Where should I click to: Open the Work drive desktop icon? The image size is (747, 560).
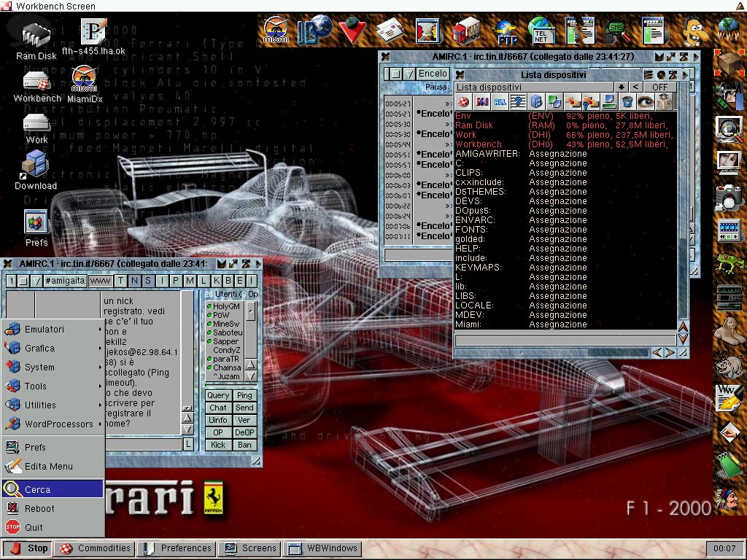tap(36, 129)
